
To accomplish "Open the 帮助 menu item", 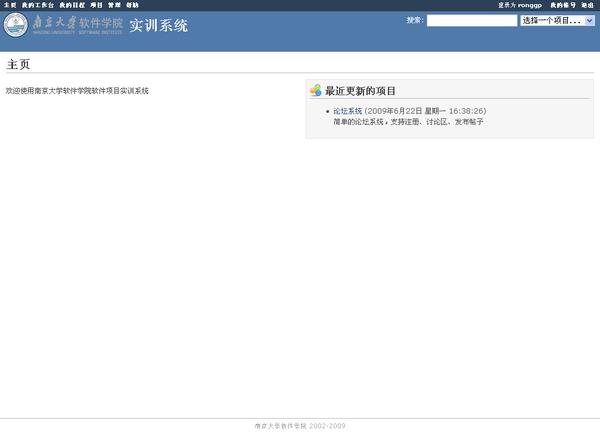I will point(132,5).
